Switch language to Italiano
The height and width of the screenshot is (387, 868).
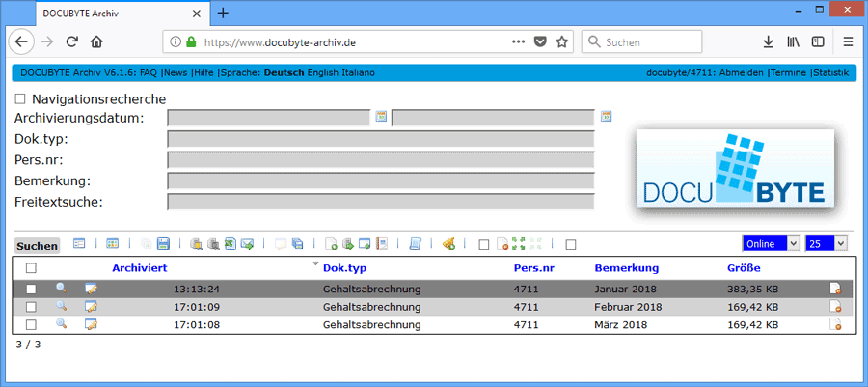[358, 73]
